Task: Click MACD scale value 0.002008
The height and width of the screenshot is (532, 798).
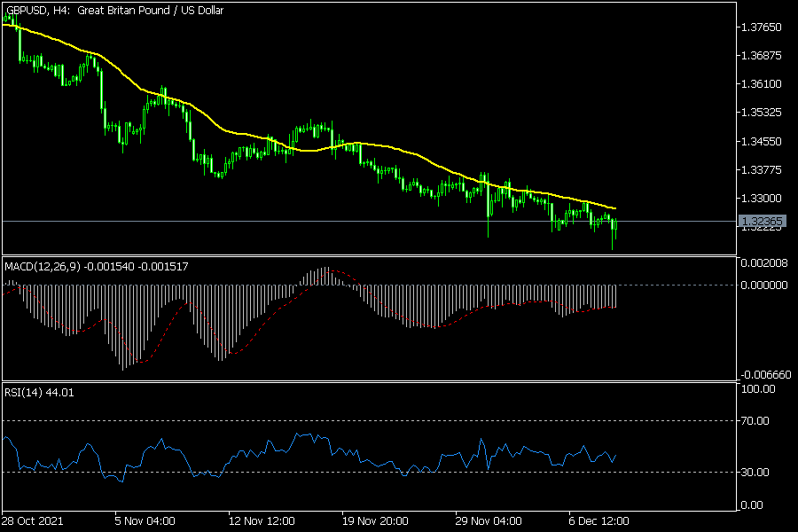Action: coord(764,262)
